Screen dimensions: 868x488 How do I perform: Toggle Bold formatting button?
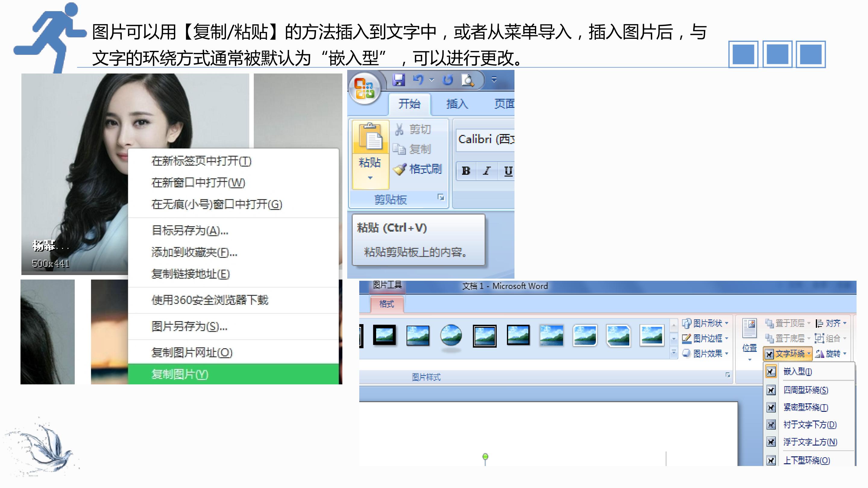(466, 171)
